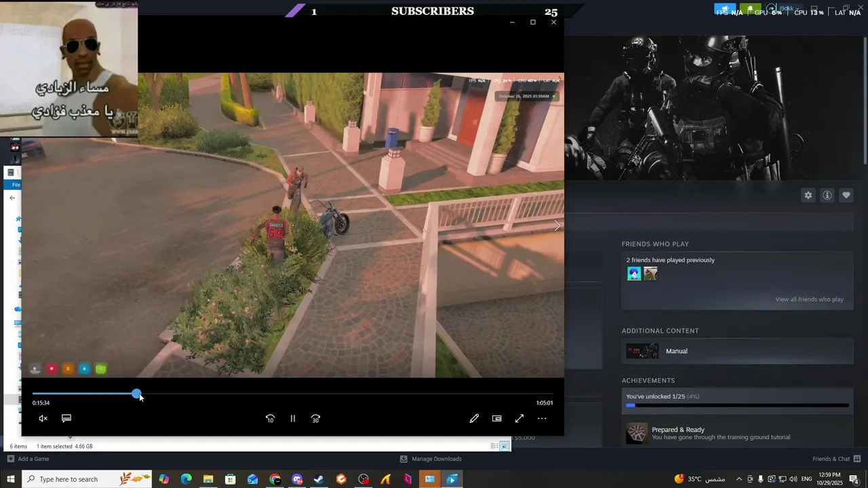Screen dimensions: 868x488
Task: Open clock showing 12:59 PM
Action: pyautogui.click(x=830, y=479)
